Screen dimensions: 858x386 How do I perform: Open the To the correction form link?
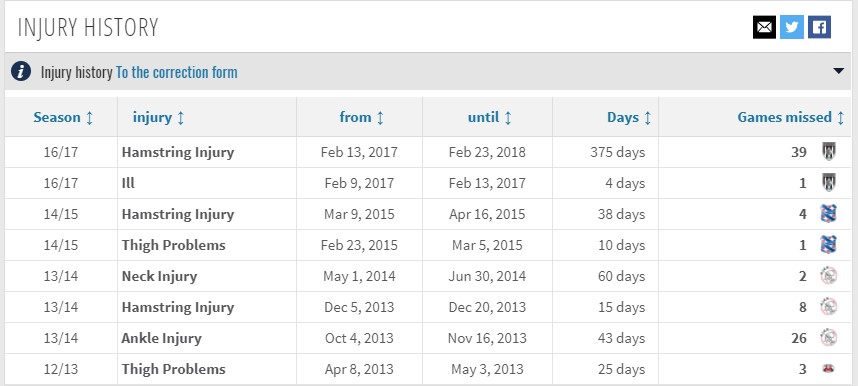tap(176, 72)
